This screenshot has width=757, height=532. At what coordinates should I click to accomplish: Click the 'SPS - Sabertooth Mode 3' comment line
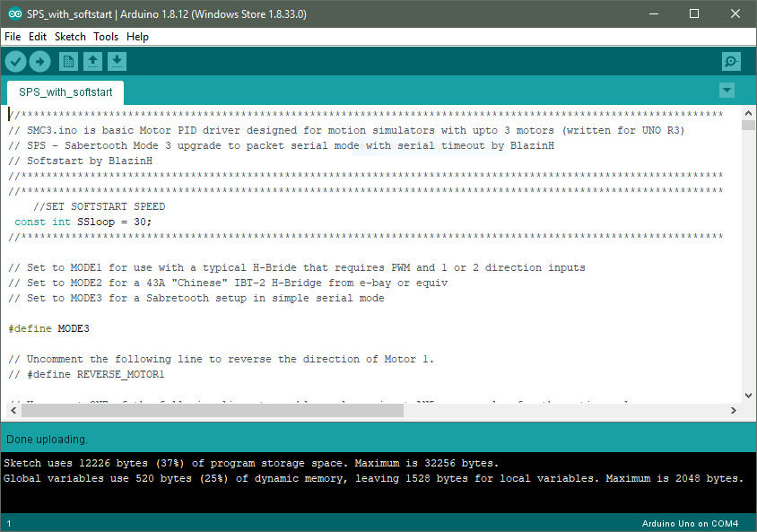coord(281,146)
